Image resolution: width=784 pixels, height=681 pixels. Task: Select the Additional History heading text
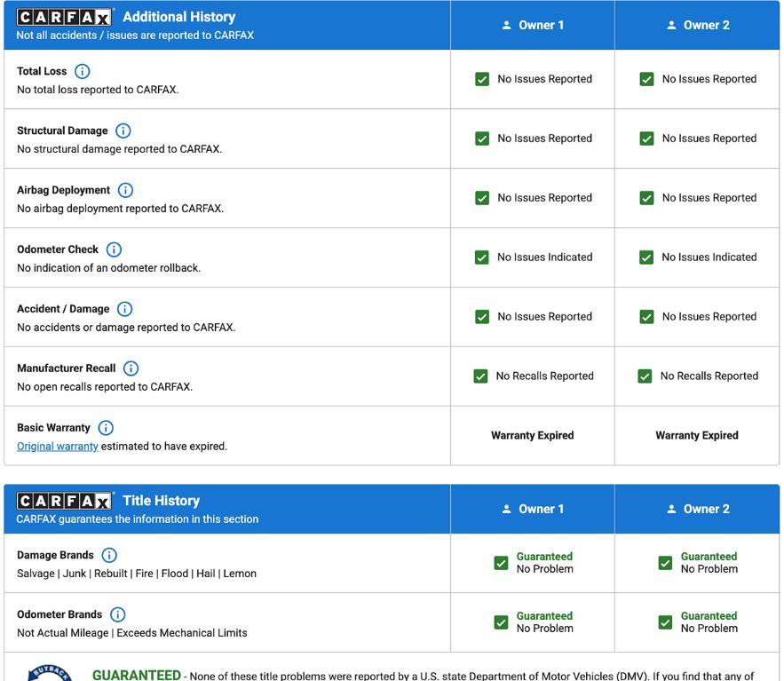coord(179,17)
